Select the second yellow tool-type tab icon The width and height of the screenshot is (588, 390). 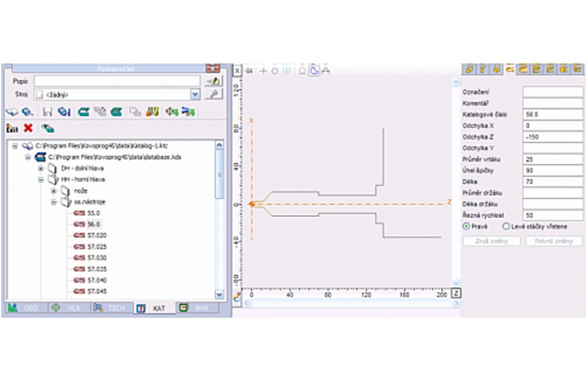(483, 69)
